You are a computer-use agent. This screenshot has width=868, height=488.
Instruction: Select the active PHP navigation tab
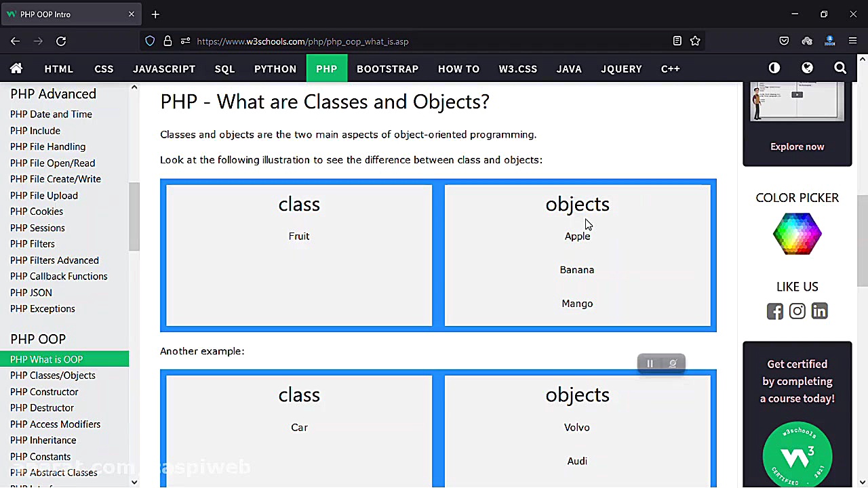(326, 68)
